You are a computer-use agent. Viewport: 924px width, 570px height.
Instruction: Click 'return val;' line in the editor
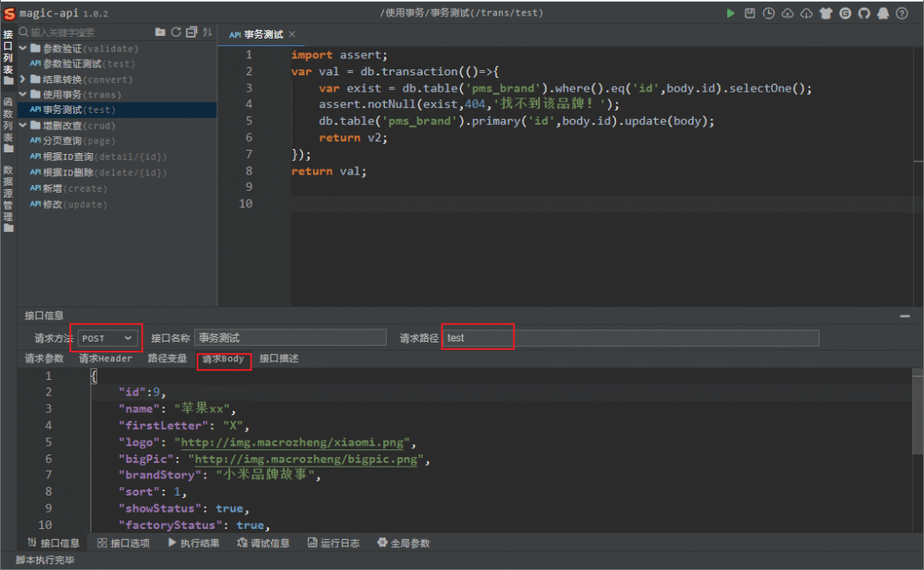coord(329,171)
